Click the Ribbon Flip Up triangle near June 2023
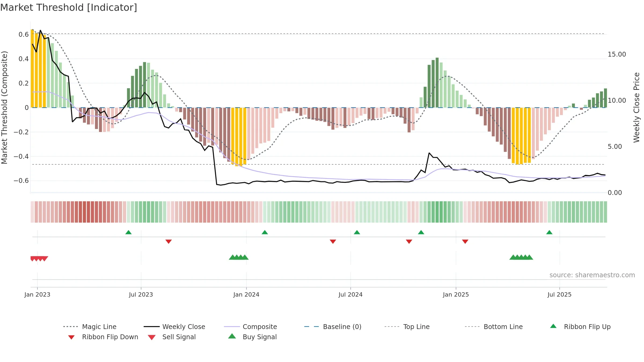644x362 pixels. [x=129, y=232]
